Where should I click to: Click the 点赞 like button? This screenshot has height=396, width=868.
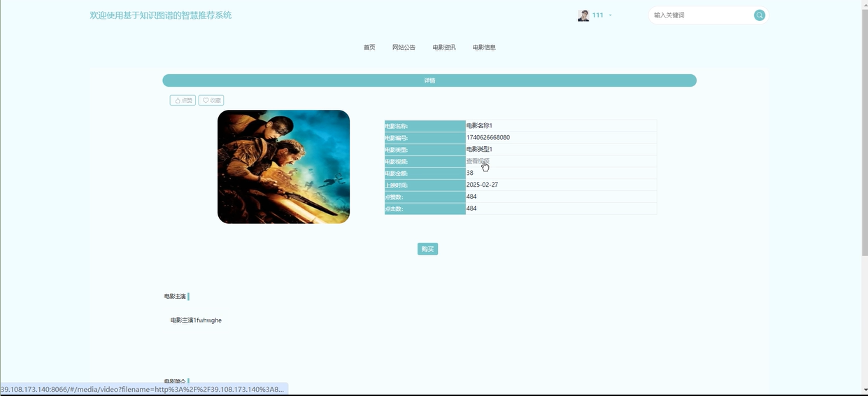coord(183,101)
